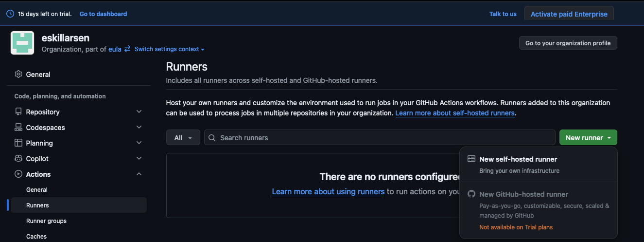Screen dimensions: 644x242
Task: Toggle the New runner dropdown button
Action: (x=588, y=138)
